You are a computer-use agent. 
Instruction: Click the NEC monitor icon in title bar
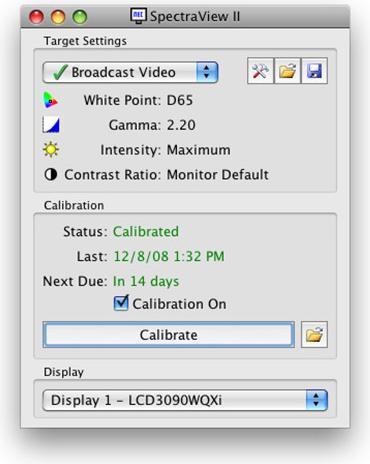(x=138, y=16)
